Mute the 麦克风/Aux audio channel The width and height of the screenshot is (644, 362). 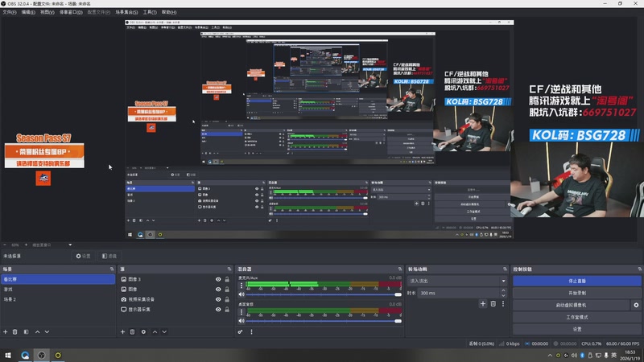(x=242, y=294)
